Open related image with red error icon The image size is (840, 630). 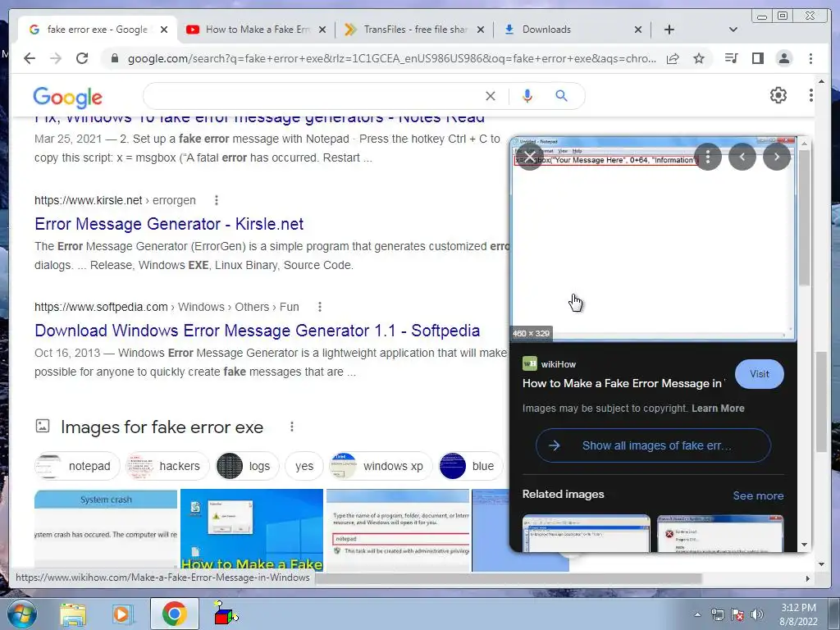tap(720, 533)
